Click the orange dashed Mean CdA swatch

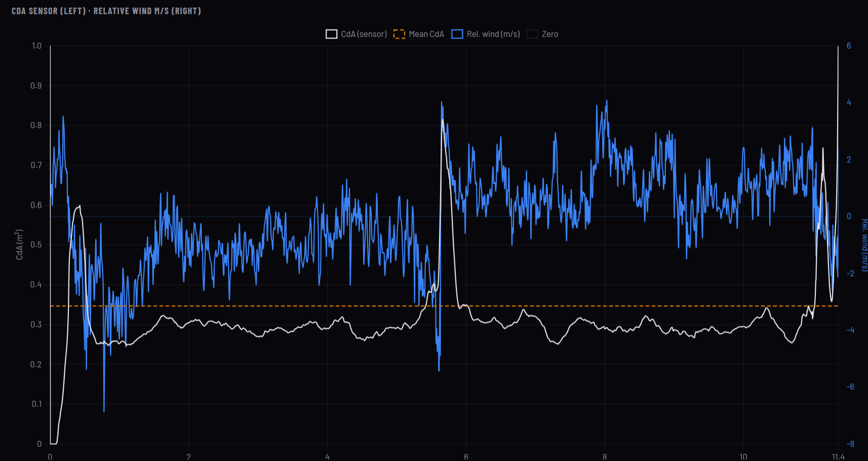click(399, 34)
